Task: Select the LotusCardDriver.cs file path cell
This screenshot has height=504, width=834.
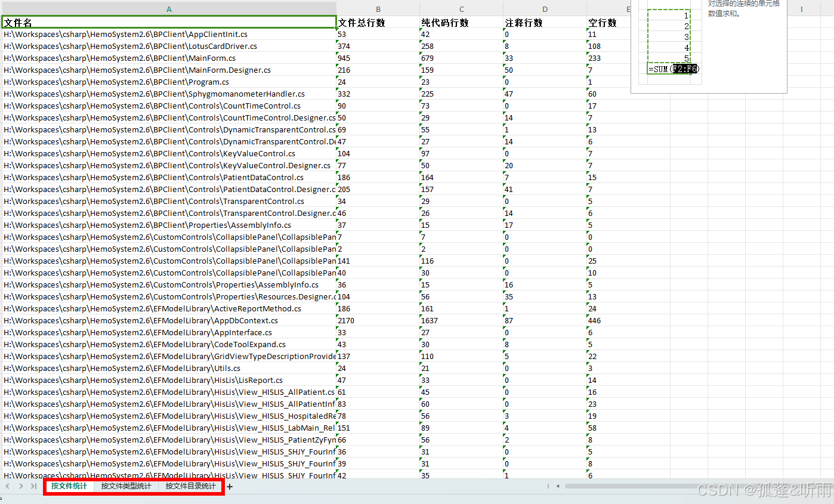Action: (169, 47)
